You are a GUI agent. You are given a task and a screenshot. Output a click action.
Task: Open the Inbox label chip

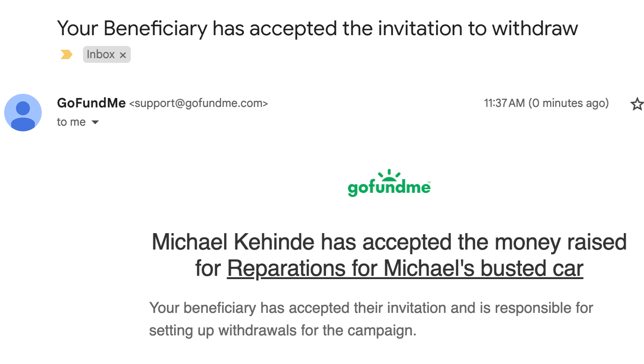[x=101, y=54]
